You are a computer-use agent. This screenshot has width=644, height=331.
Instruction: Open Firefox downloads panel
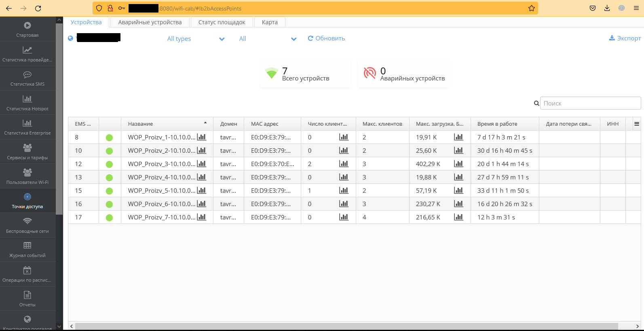607,8
